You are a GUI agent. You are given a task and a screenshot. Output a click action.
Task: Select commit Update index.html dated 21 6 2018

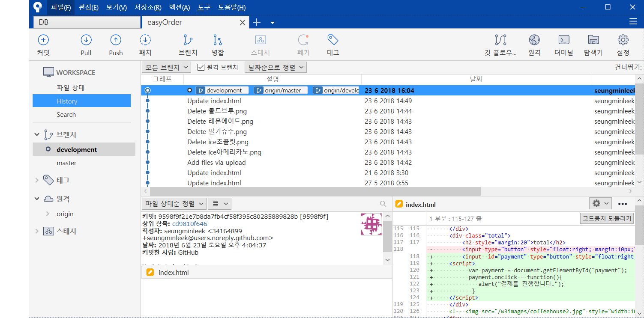388,173
